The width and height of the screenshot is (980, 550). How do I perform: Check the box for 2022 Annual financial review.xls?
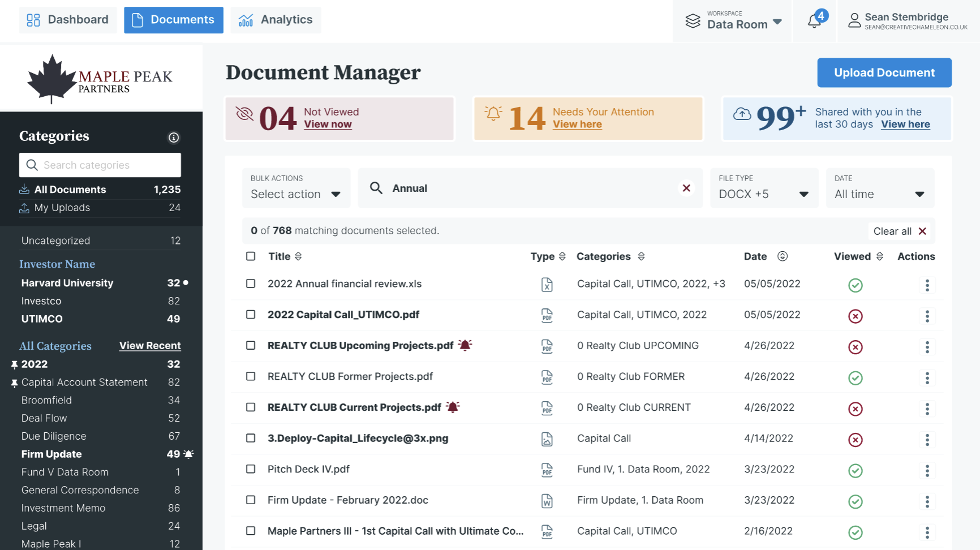pyautogui.click(x=251, y=283)
